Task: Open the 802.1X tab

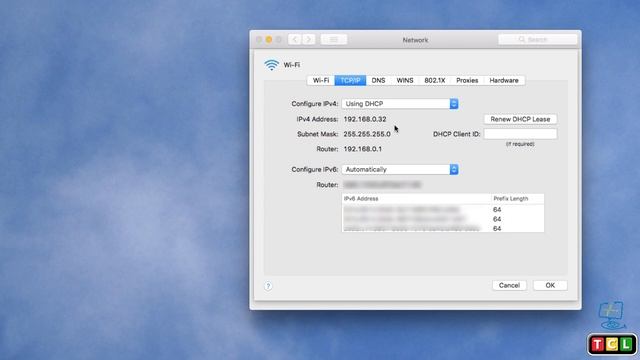Action: point(435,80)
